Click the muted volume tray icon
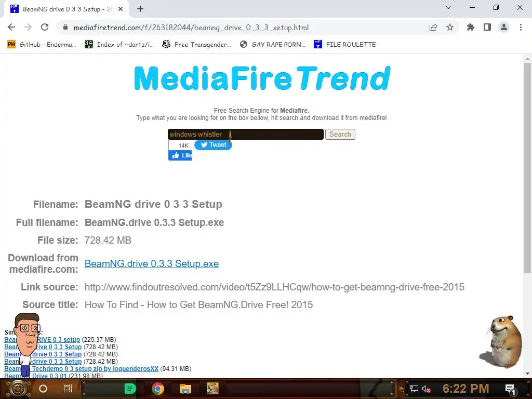Screen dimensions: 532x399 [426, 389]
